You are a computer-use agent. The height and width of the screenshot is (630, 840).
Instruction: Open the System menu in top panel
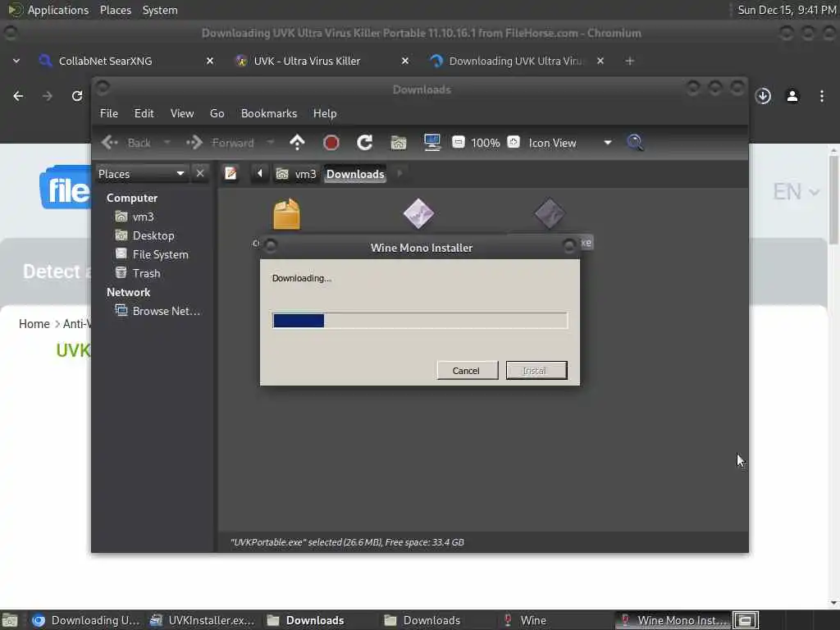tap(160, 10)
